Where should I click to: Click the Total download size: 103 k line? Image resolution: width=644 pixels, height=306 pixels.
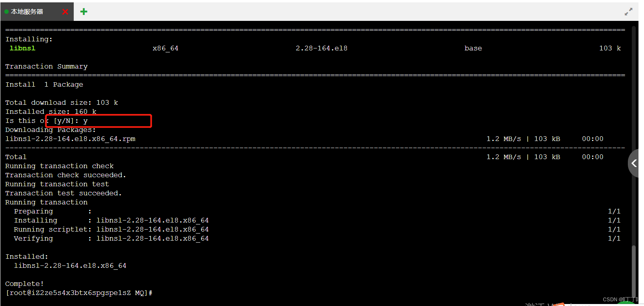click(61, 102)
